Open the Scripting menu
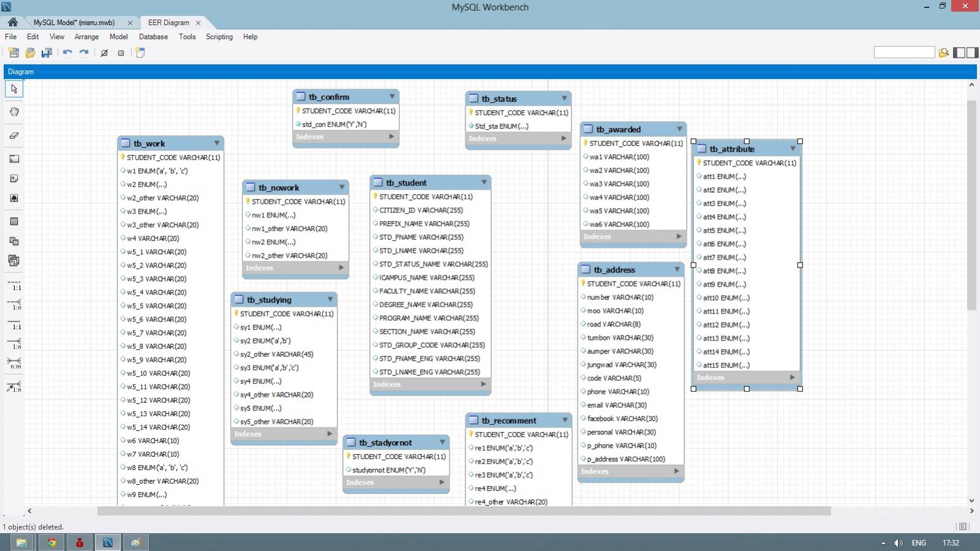The height and width of the screenshot is (551, 980). [x=219, y=37]
